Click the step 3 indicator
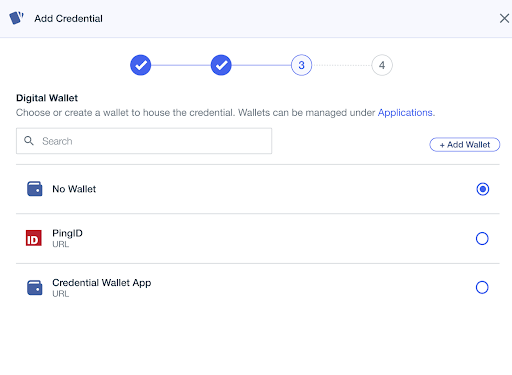 click(x=301, y=65)
